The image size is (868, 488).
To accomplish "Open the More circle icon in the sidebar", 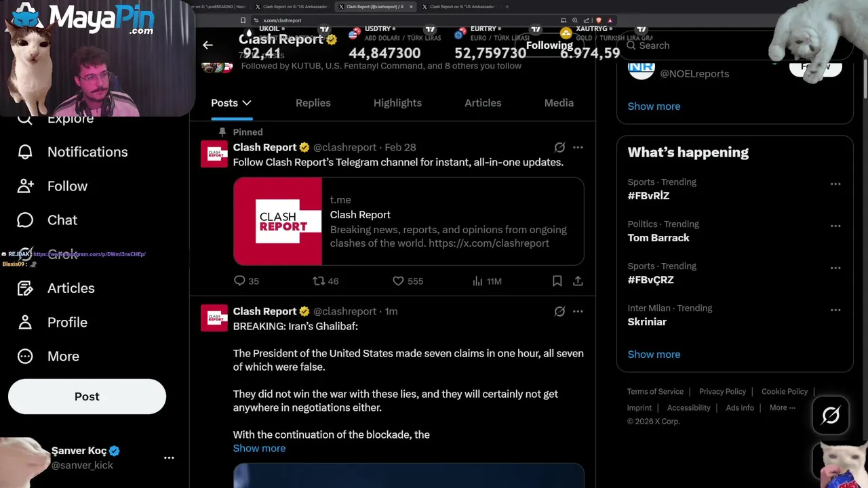I will (25, 356).
